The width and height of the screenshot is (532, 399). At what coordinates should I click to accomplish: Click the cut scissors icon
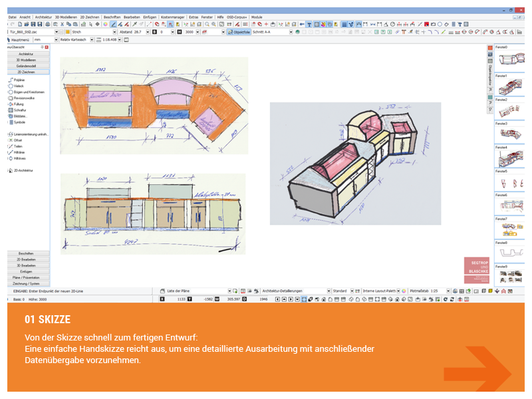(63, 24)
